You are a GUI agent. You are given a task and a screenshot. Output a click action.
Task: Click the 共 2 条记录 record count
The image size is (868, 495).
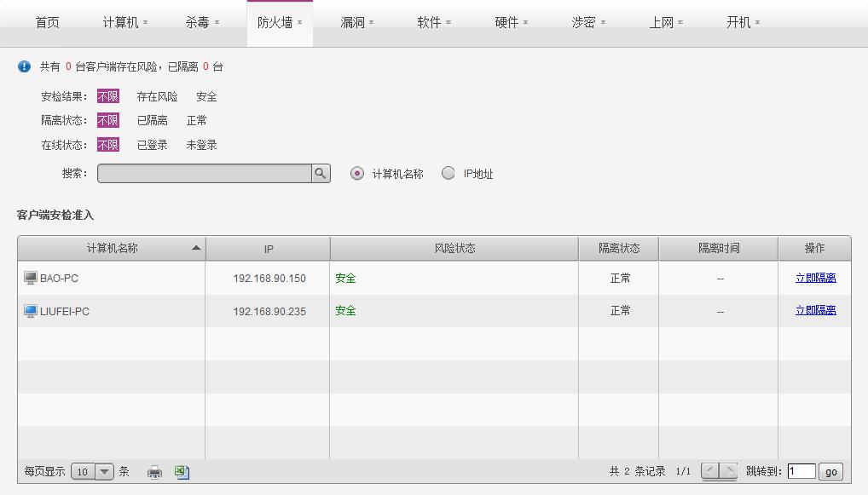637,471
